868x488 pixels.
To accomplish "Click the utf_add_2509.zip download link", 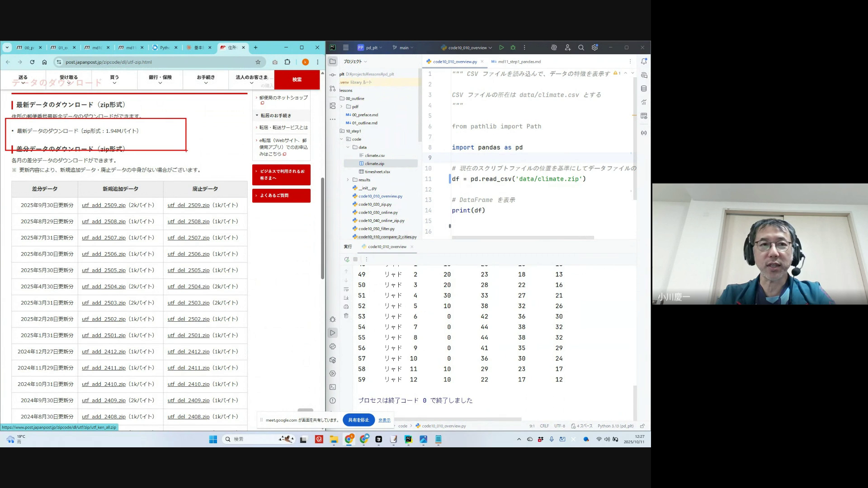I will pyautogui.click(x=104, y=205).
